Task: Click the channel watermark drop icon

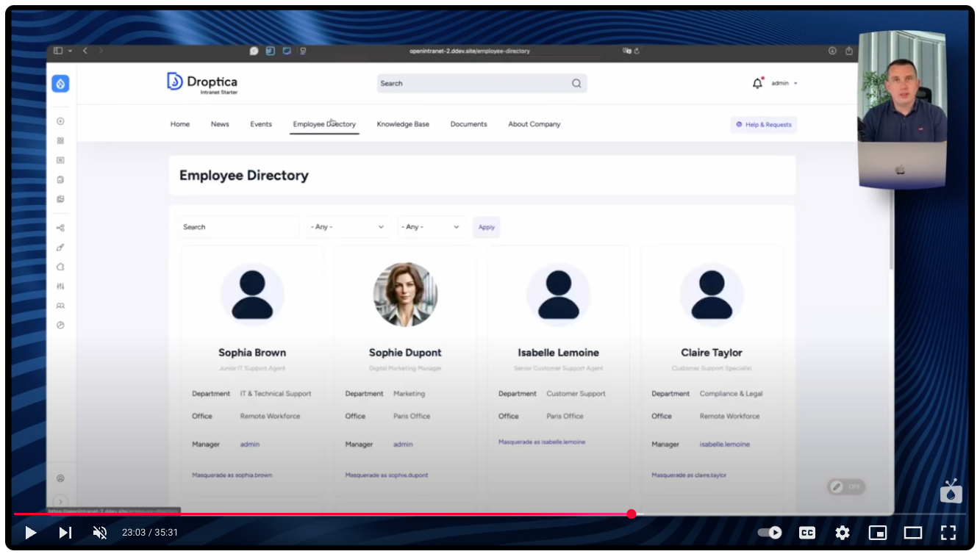Action: click(951, 492)
